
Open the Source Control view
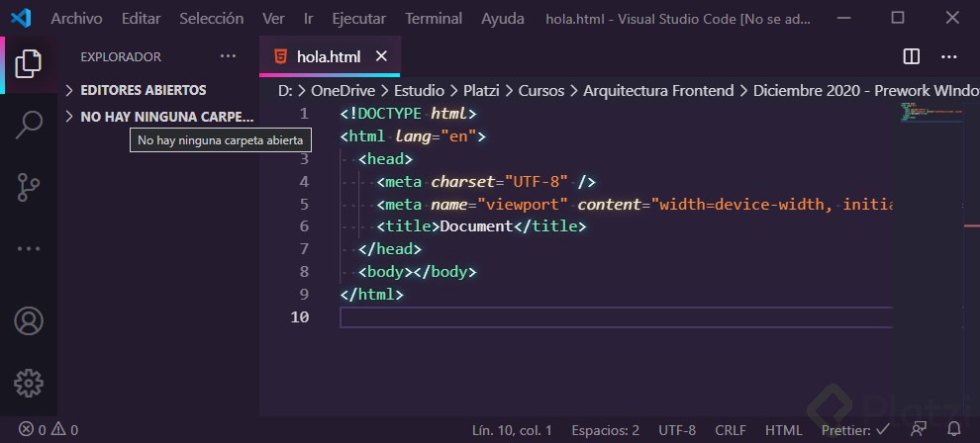29,187
